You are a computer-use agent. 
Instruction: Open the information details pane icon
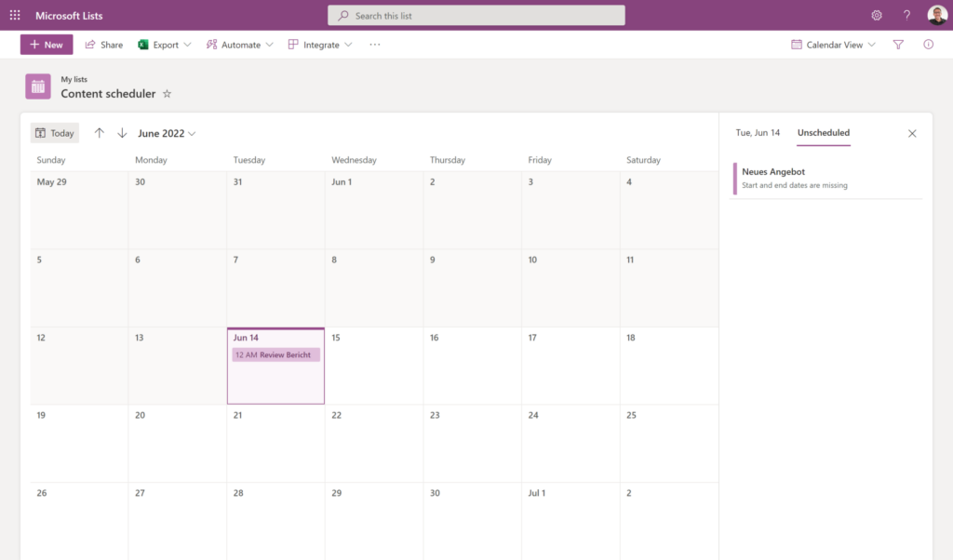pyautogui.click(x=928, y=45)
